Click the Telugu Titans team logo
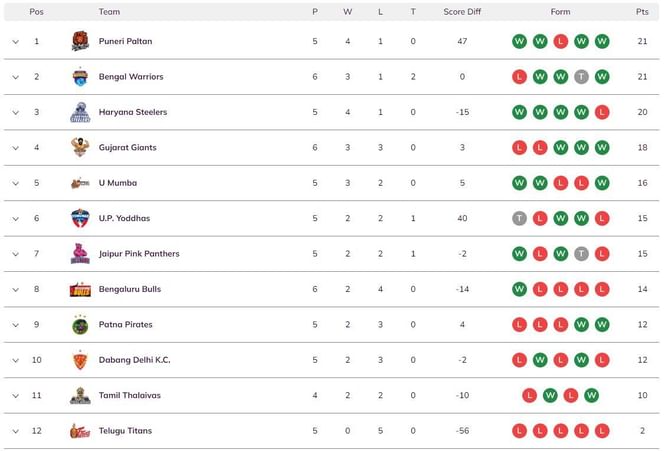This screenshot has height=451, width=668. click(x=80, y=431)
